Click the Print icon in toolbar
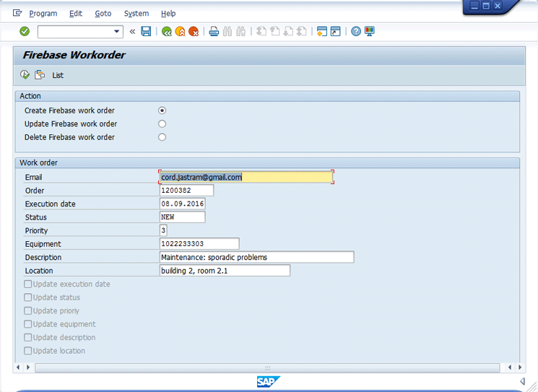Viewport: 538px width, 392px height. point(214,31)
